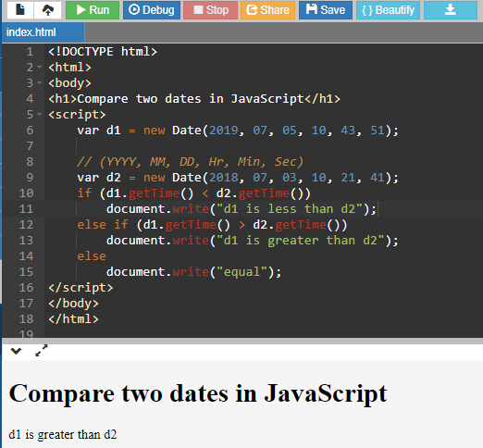
Task: Click the var d2 Date line
Action: (238, 178)
